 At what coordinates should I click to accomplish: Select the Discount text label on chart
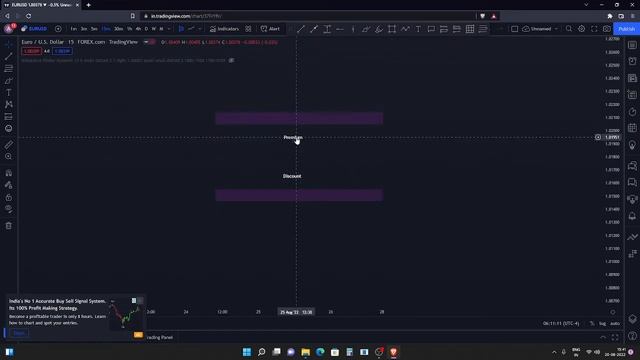click(292, 176)
